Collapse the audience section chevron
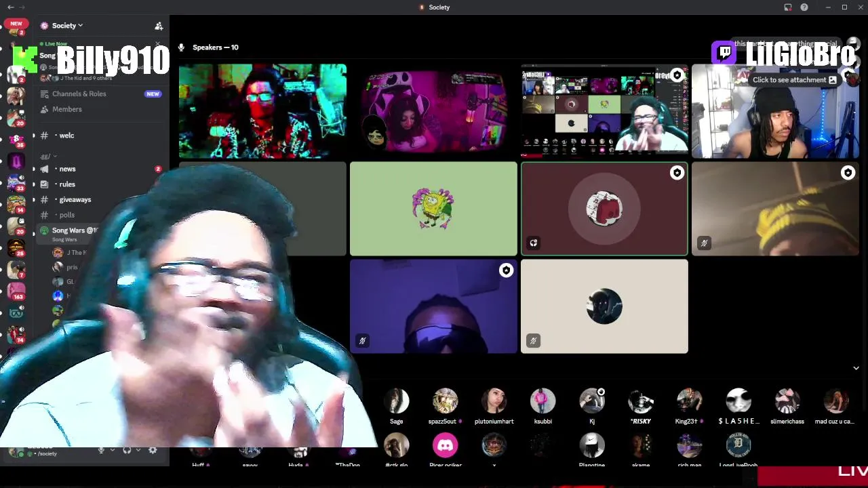Screen dimensions: 868x488 [x=856, y=368]
